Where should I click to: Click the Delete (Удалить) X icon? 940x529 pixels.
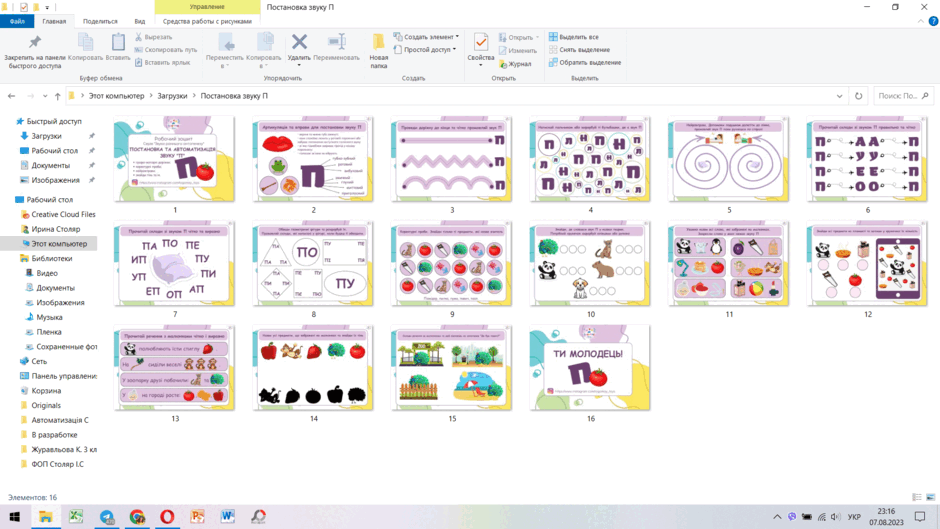[299, 42]
